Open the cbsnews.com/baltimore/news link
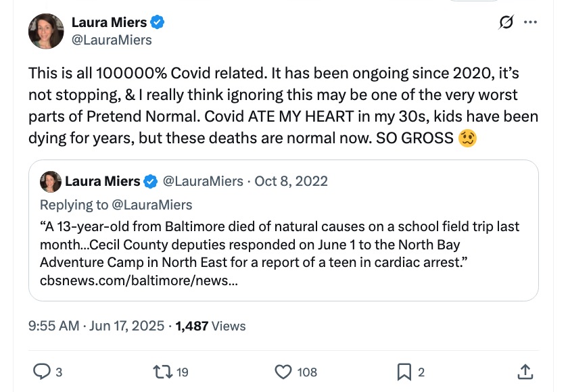568x392 pixels. 139,279
